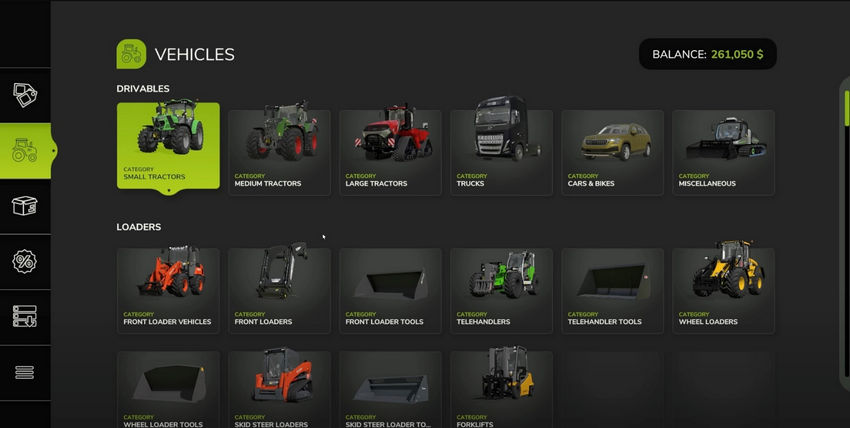The image size is (850, 428).
Task: Select the Miscellaneous category tile
Action: (723, 152)
